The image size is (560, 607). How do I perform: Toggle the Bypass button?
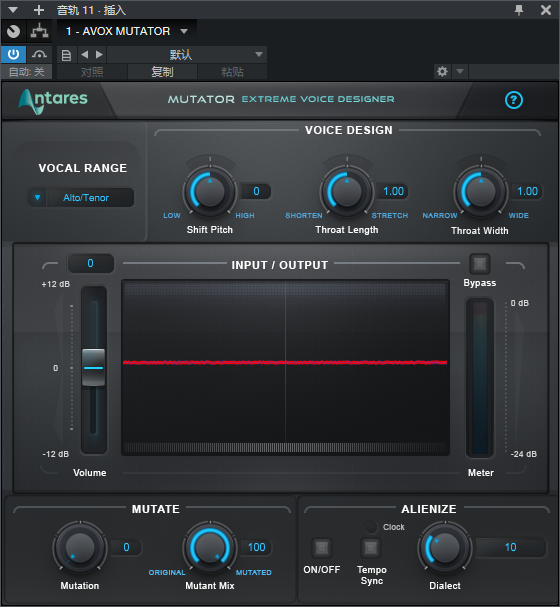coord(480,264)
